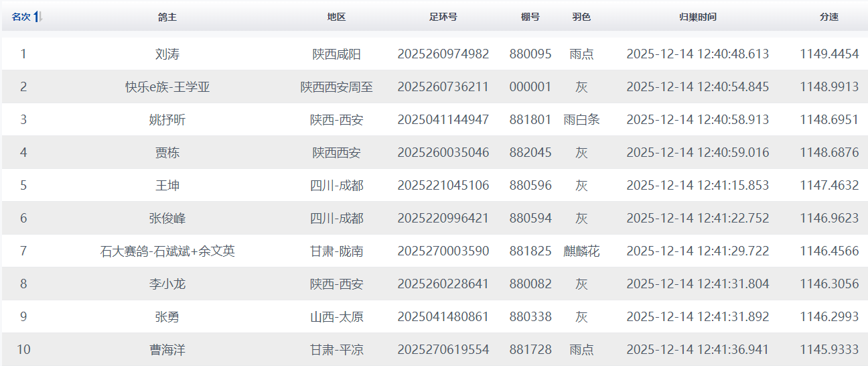Click owner 快乐e族-王学亚

(x=167, y=87)
